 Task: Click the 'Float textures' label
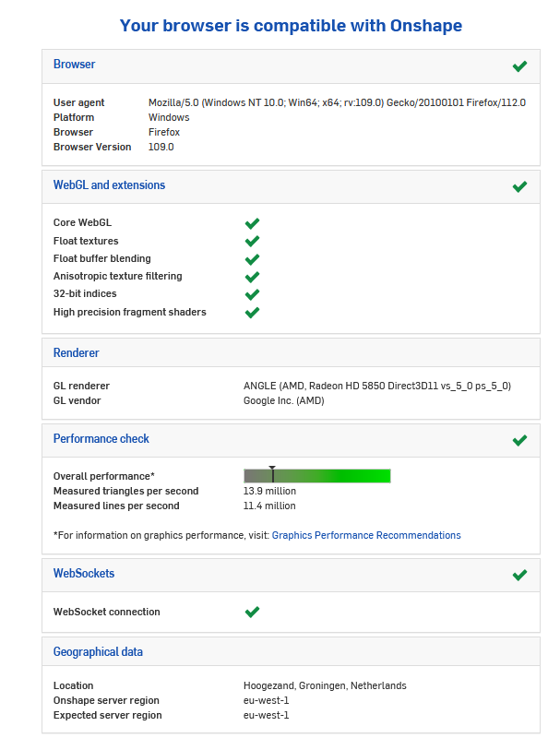point(86,241)
